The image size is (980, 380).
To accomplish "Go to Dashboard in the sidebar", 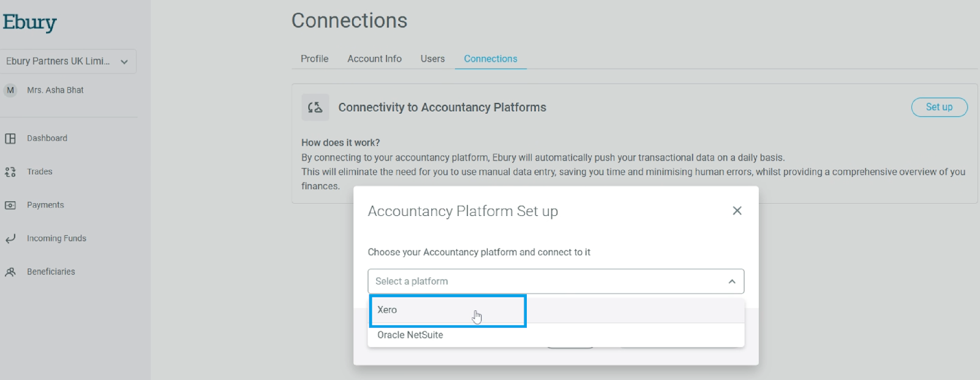I will 47,138.
